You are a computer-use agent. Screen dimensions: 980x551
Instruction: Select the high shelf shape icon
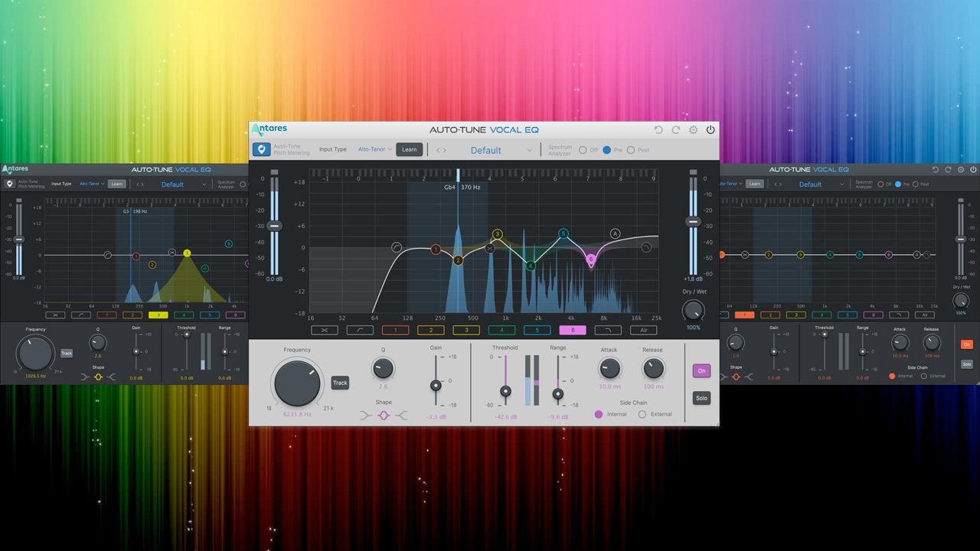click(x=401, y=416)
